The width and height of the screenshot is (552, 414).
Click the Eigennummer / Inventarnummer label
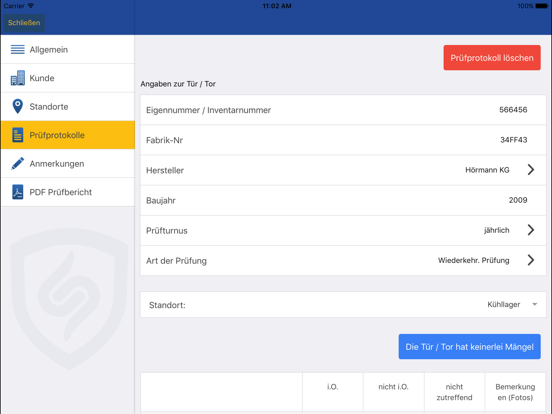click(208, 110)
